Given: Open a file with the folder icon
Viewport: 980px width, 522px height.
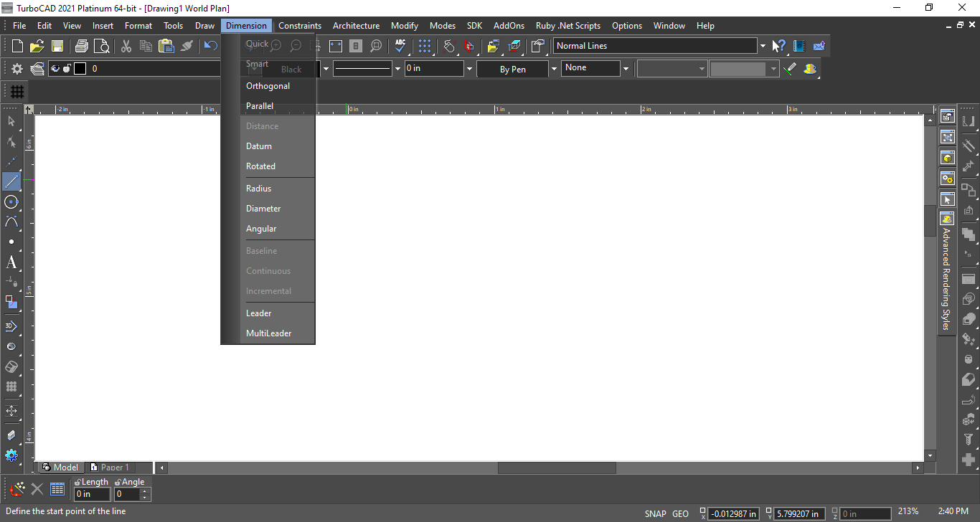Looking at the screenshot, I should click(37, 46).
